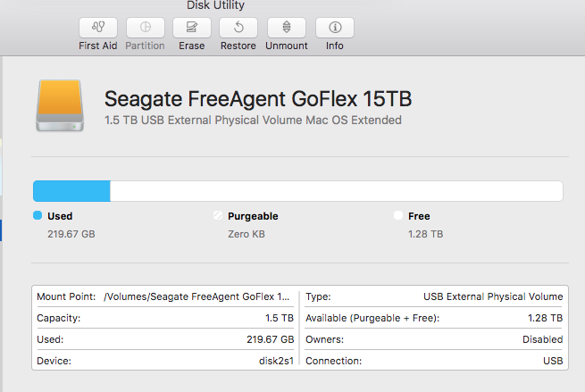The image size is (585, 392).
Task: Click the blue Used legend dot
Action: (x=38, y=216)
